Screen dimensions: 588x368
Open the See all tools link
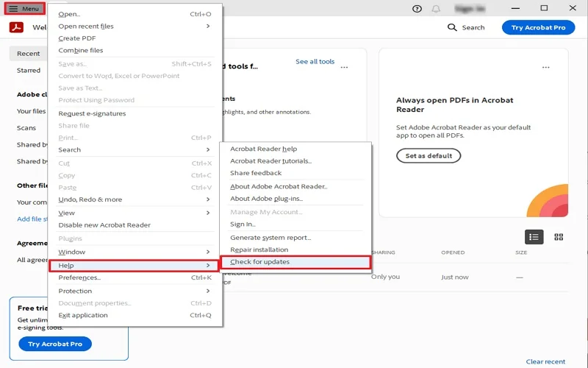(x=315, y=62)
